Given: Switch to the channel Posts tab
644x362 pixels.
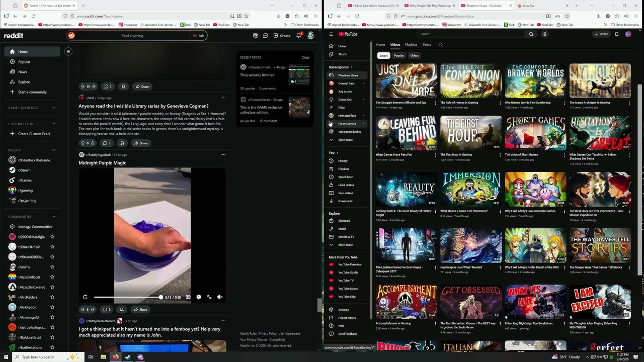Looking at the screenshot, I should point(427,45).
